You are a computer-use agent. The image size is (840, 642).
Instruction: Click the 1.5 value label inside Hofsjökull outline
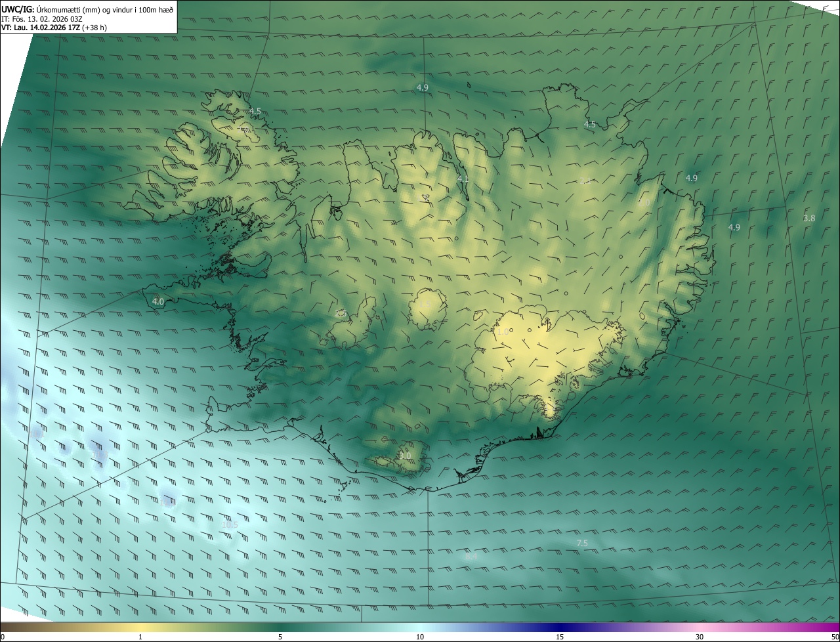tap(425, 305)
